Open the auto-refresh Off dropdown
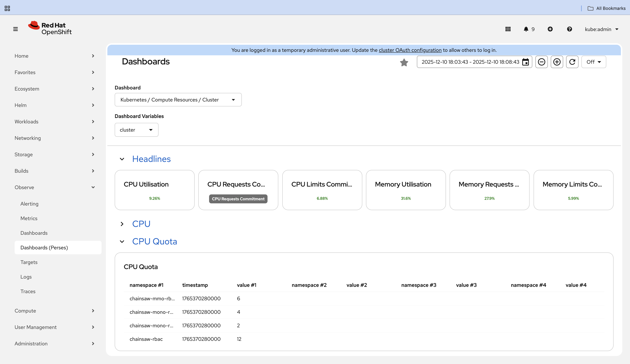The image size is (630, 364). pyautogui.click(x=593, y=62)
